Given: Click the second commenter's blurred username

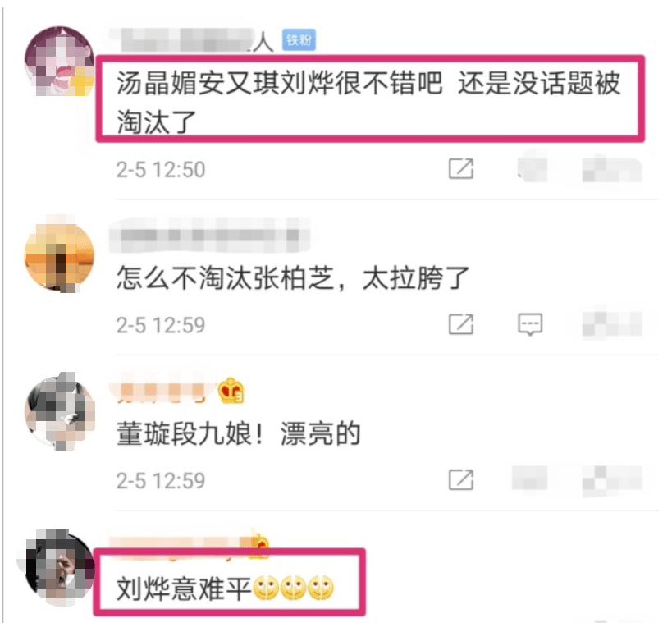Looking at the screenshot, I should (x=208, y=235).
